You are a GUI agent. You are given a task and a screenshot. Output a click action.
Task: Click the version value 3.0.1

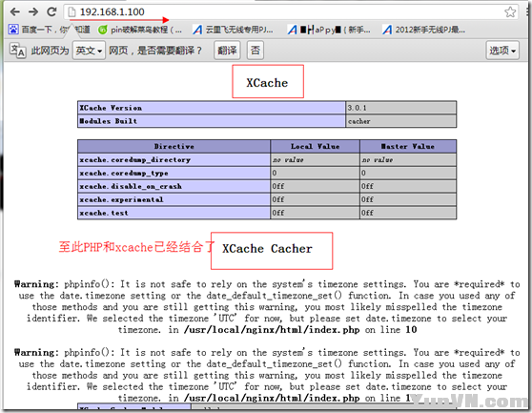point(357,108)
